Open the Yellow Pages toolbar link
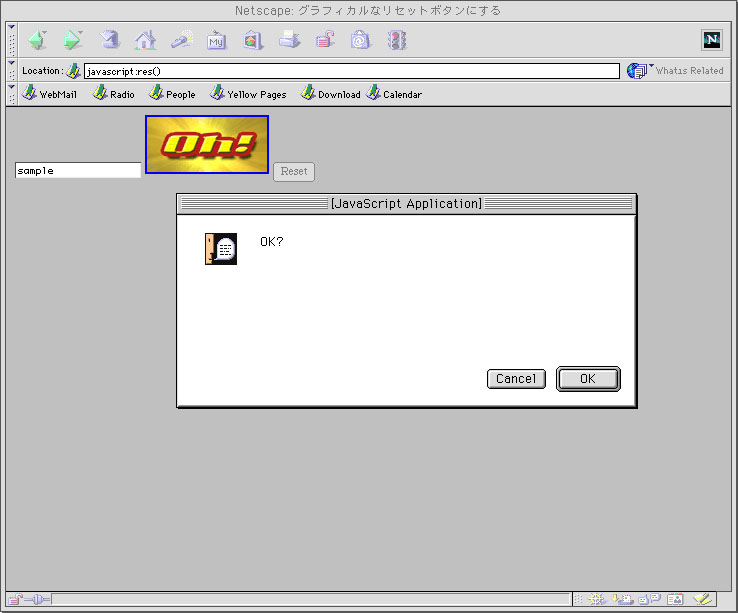This screenshot has height=613, width=738. click(x=248, y=94)
